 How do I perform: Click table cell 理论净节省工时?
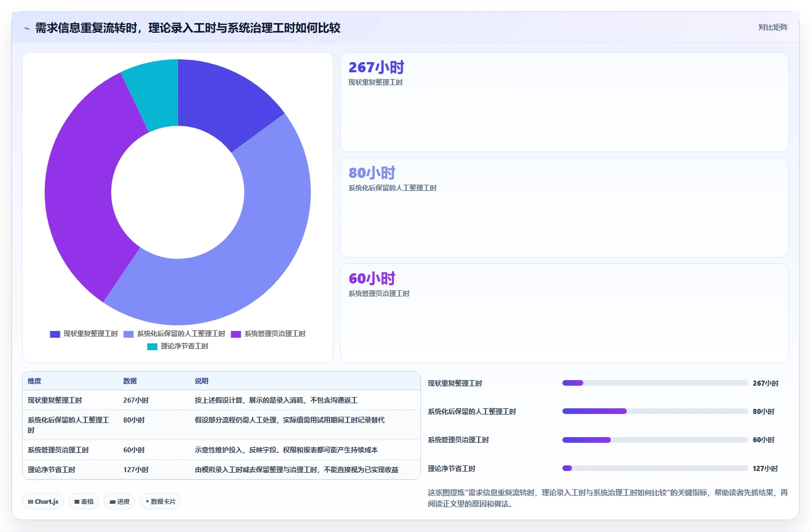(51, 470)
